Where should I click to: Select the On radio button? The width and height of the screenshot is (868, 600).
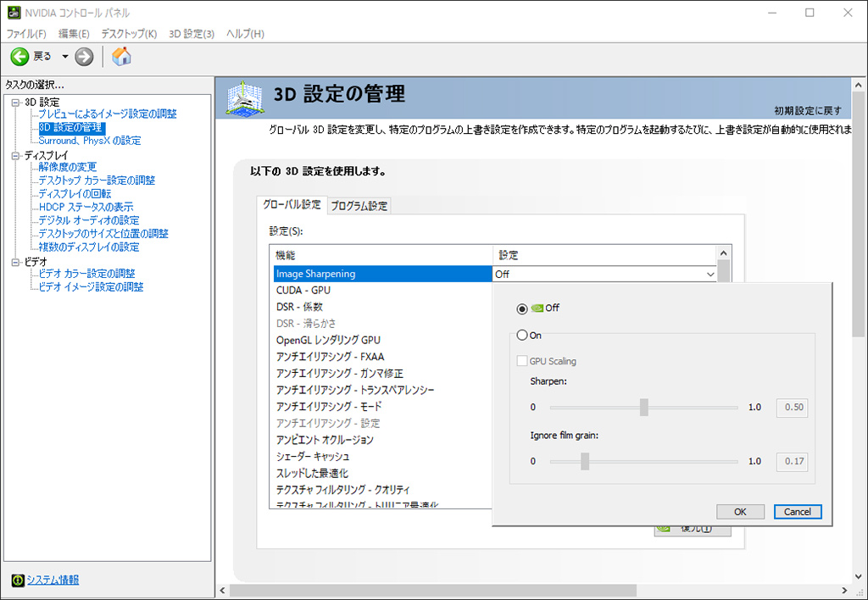[x=521, y=336]
